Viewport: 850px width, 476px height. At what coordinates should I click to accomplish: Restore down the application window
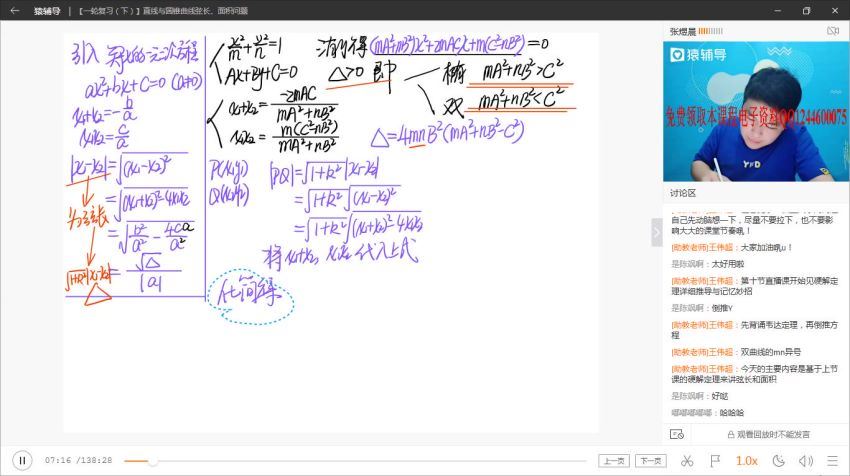tap(806, 11)
